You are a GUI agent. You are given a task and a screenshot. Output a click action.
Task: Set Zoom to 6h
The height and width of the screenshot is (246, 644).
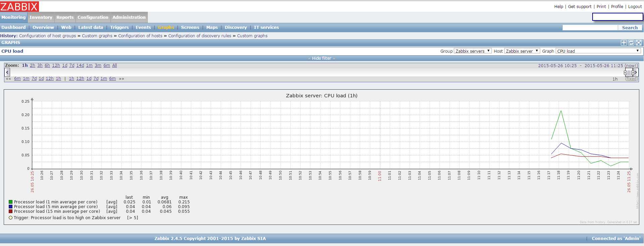[47, 65]
